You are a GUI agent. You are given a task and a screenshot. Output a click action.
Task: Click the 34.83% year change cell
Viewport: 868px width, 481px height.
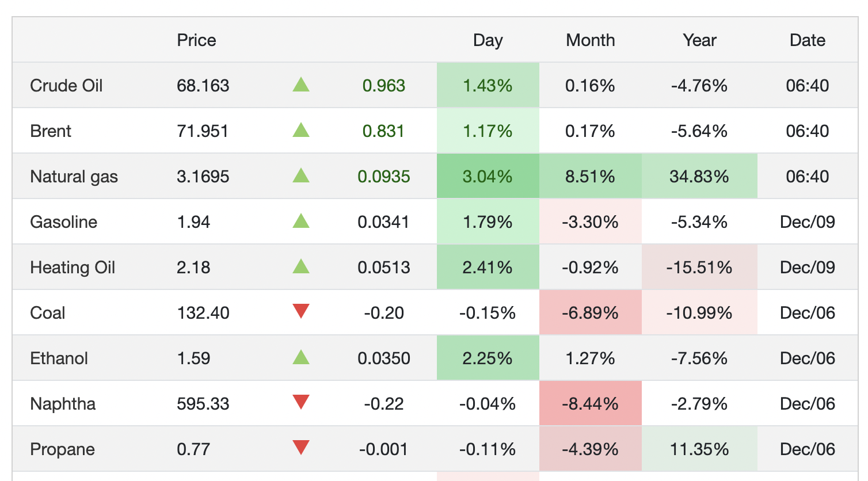[699, 176]
